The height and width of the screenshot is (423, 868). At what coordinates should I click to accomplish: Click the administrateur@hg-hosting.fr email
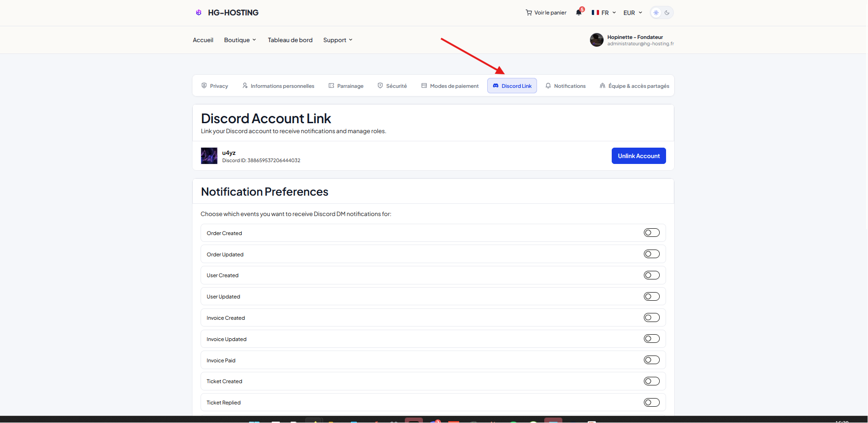tap(640, 44)
